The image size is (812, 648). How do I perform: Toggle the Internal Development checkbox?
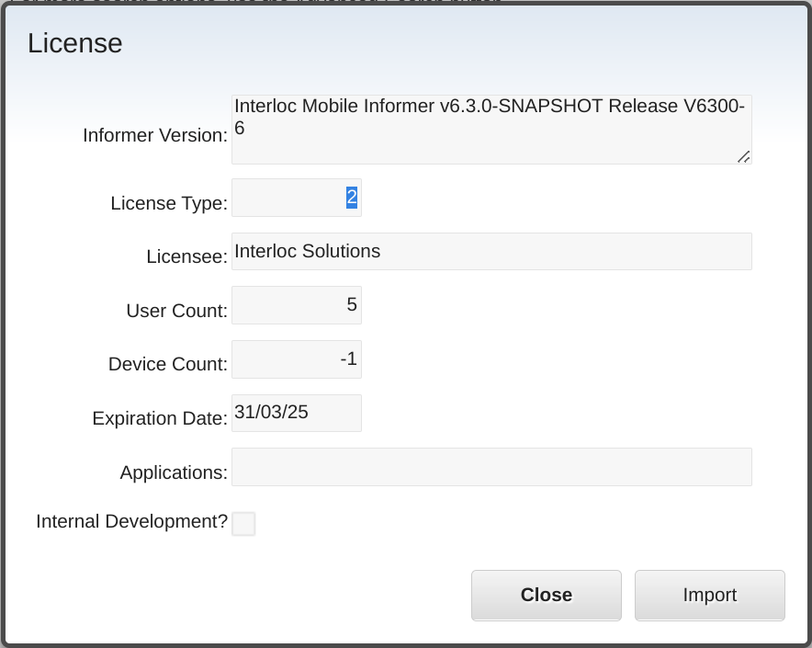[243, 524]
